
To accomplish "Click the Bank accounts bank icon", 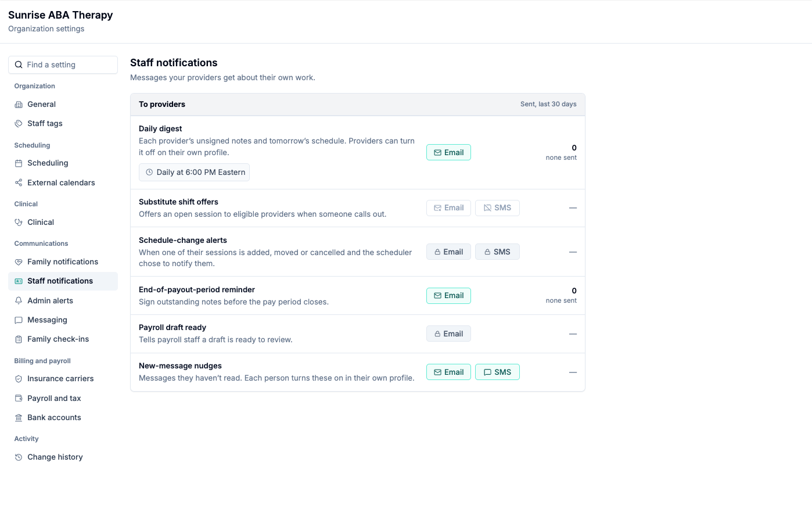I will pos(19,418).
